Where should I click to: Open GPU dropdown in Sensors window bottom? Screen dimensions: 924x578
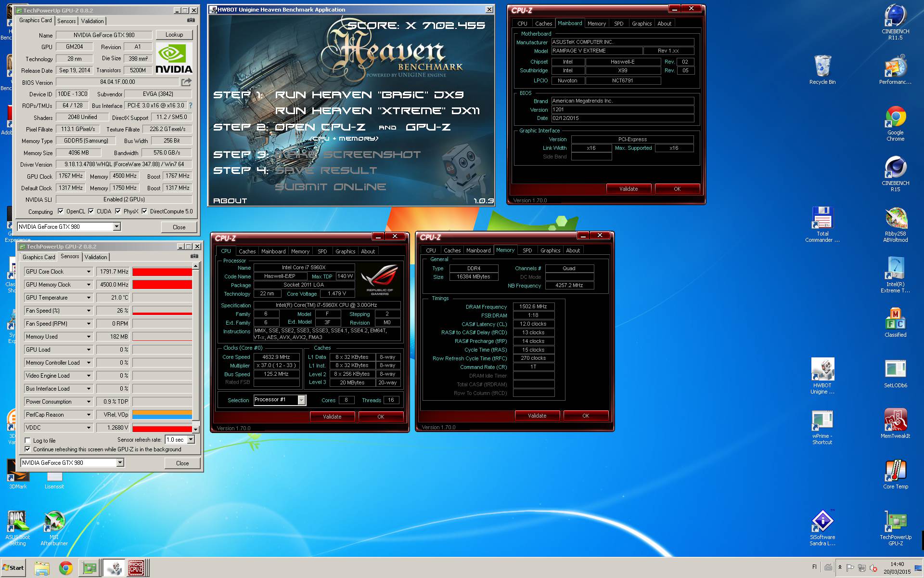(x=120, y=462)
